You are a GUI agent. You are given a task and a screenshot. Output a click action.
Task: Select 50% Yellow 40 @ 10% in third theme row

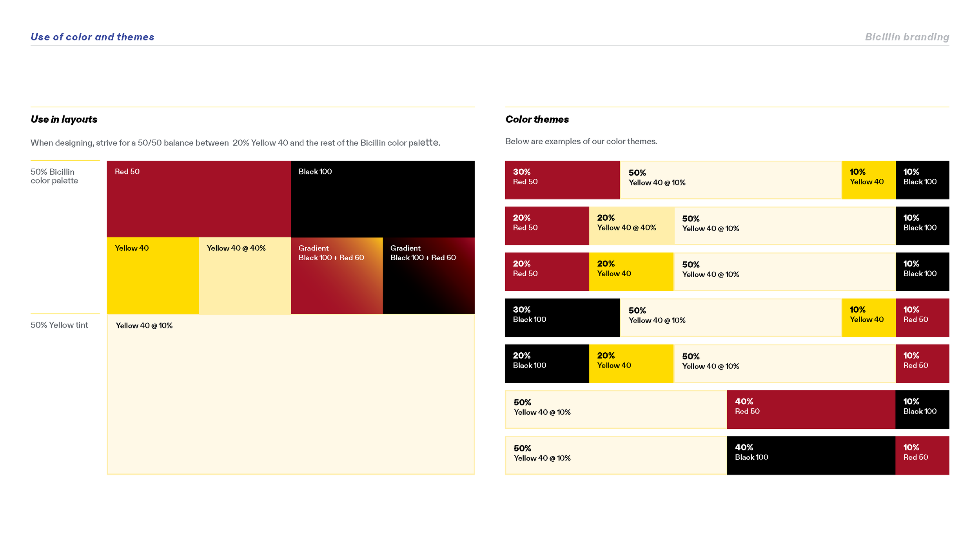tap(784, 272)
